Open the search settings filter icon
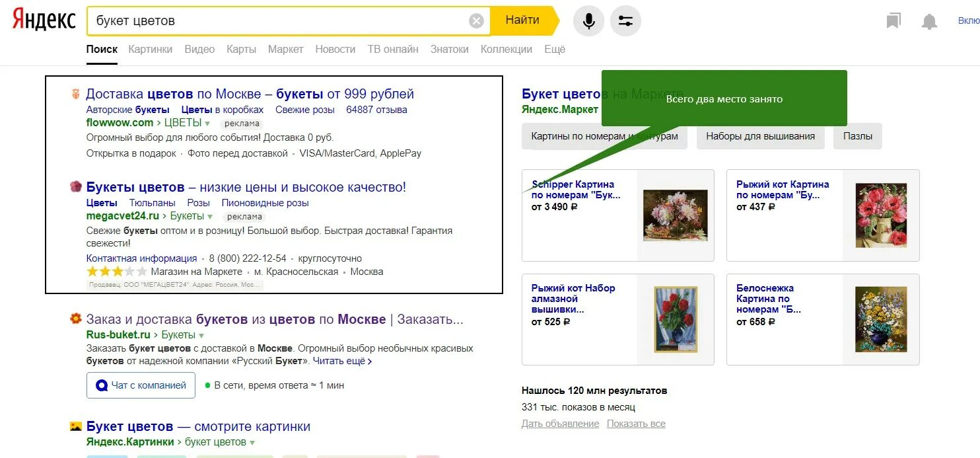980x458 pixels. click(625, 20)
